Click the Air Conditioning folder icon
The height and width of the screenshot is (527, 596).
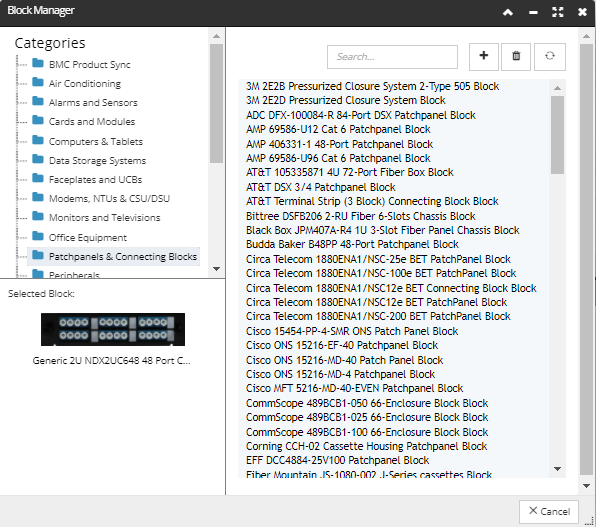(x=38, y=82)
